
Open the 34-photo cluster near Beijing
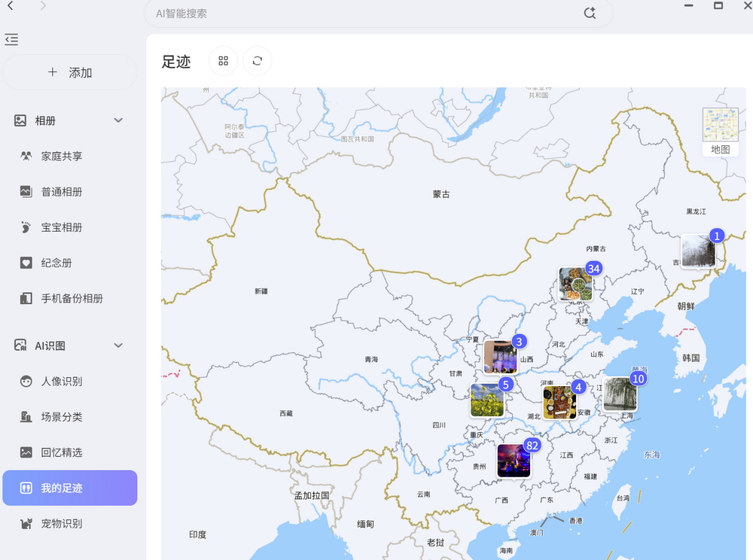(x=575, y=284)
